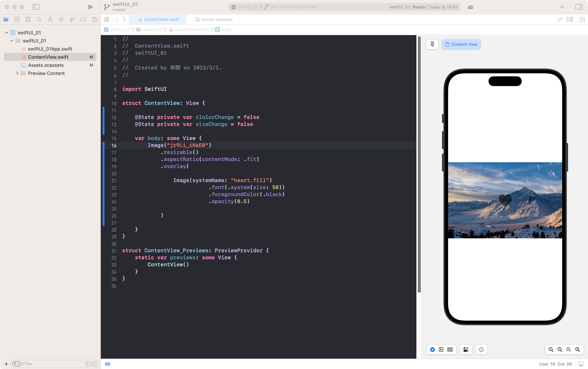Switch to selectable preview mode

441,349
